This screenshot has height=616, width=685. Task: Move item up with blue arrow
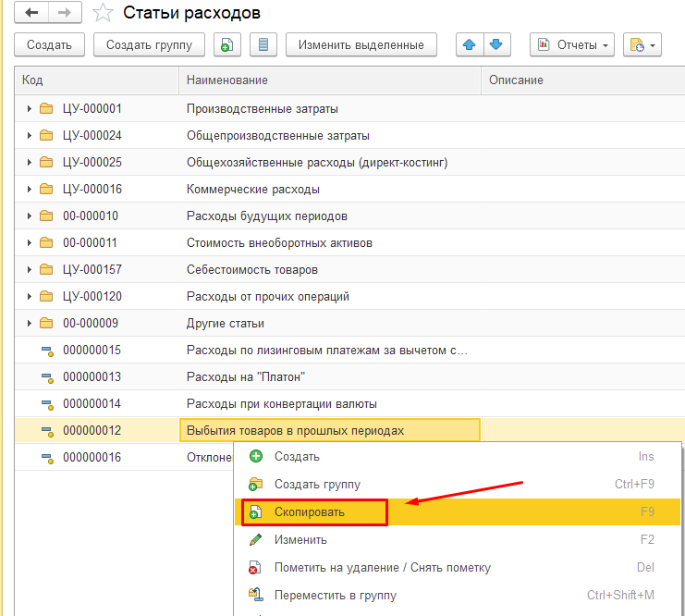point(470,44)
